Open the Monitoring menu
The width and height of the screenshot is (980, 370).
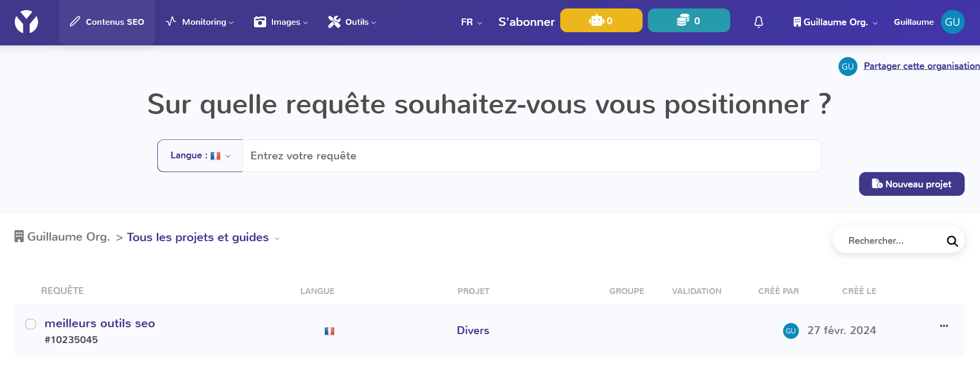pyautogui.click(x=200, y=22)
